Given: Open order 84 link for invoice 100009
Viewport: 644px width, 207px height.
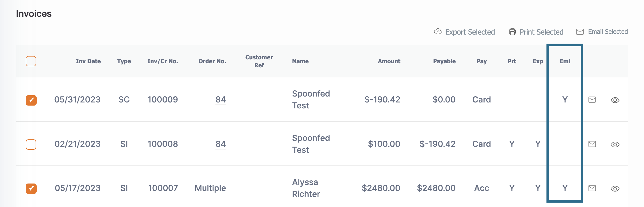Looking at the screenshot, I should (221, 100).
